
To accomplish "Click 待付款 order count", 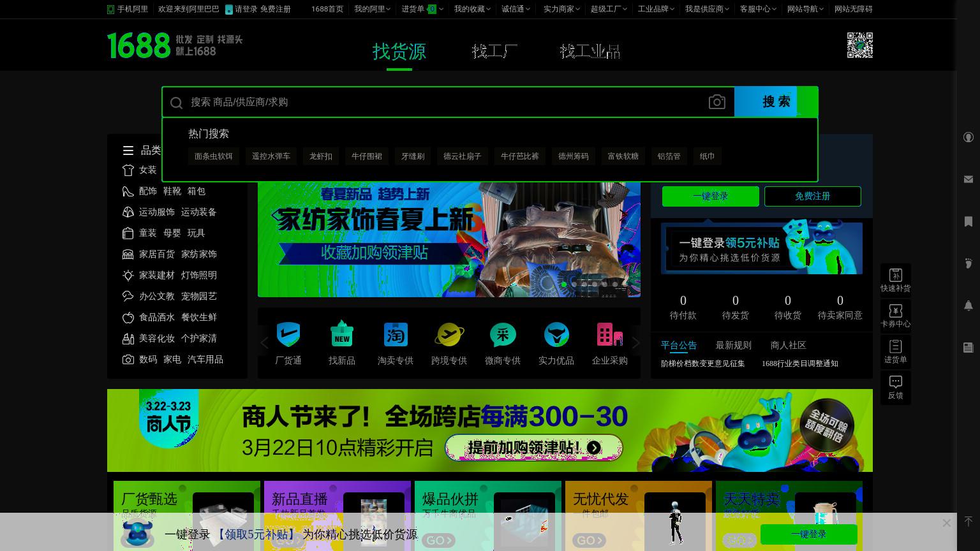I will coord(683,307).
